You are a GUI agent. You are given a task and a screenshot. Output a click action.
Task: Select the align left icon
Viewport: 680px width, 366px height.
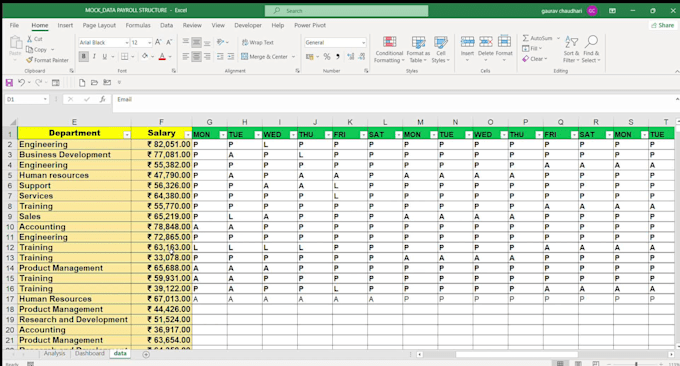click(x=186, y=56)
